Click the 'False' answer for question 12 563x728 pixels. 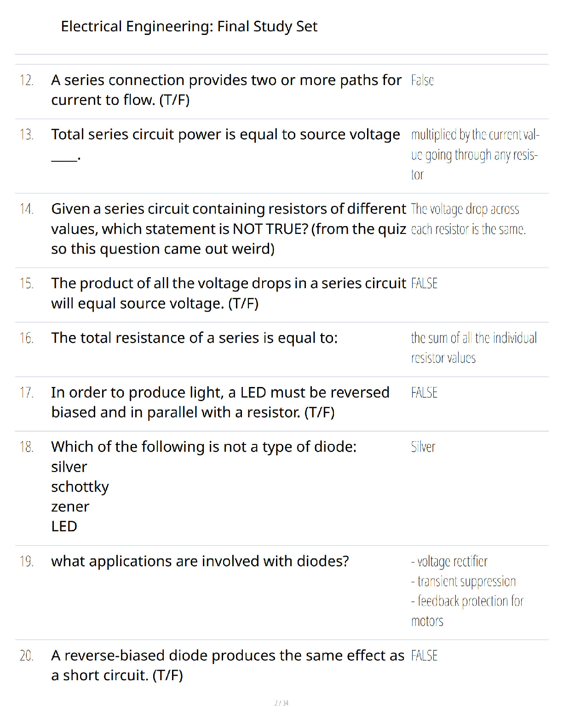(x=422, y=80)
